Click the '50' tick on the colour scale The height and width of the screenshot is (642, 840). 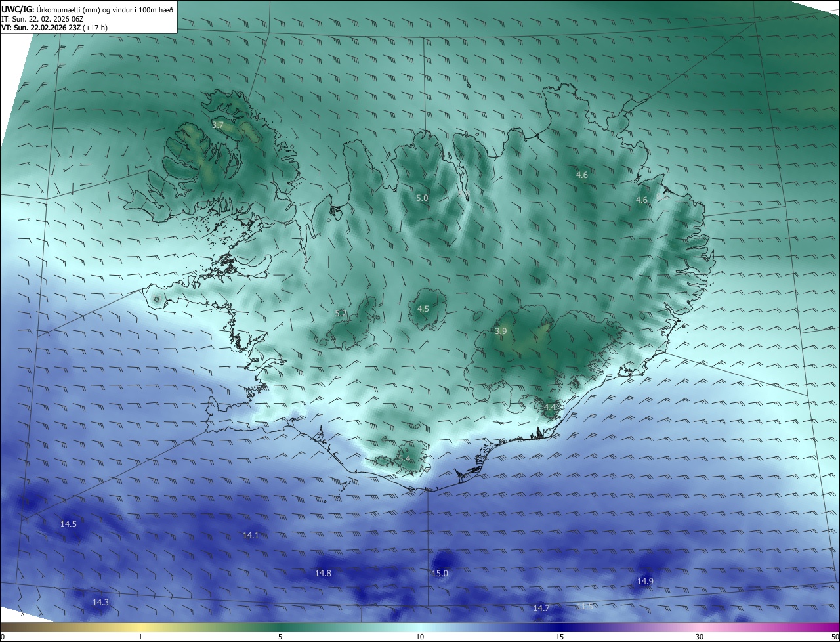(x=835, y=637)
